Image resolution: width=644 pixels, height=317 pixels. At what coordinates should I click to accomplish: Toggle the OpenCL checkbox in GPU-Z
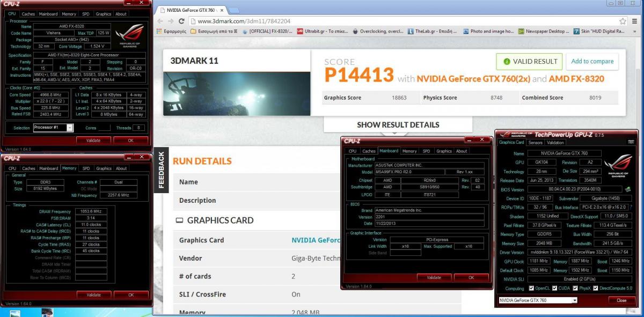click(x=531, y=288)
